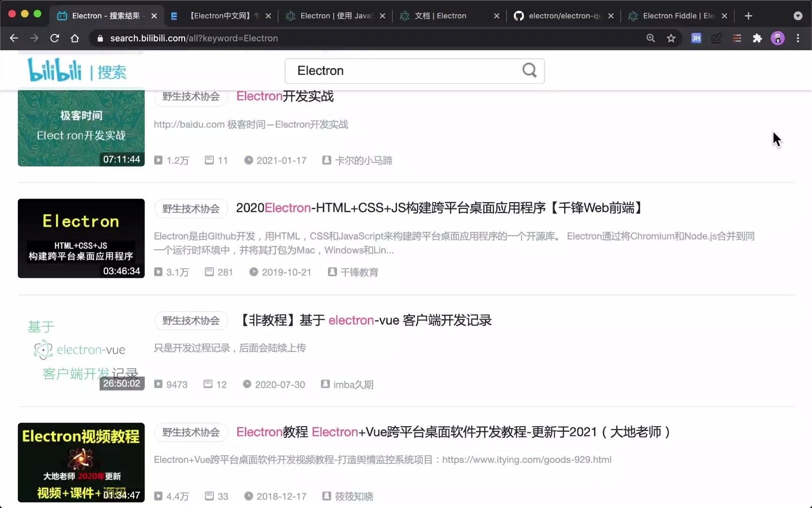Screen dimensions: 812x508
Task: Click the bilibili logo
Action: tap(55, 70)
